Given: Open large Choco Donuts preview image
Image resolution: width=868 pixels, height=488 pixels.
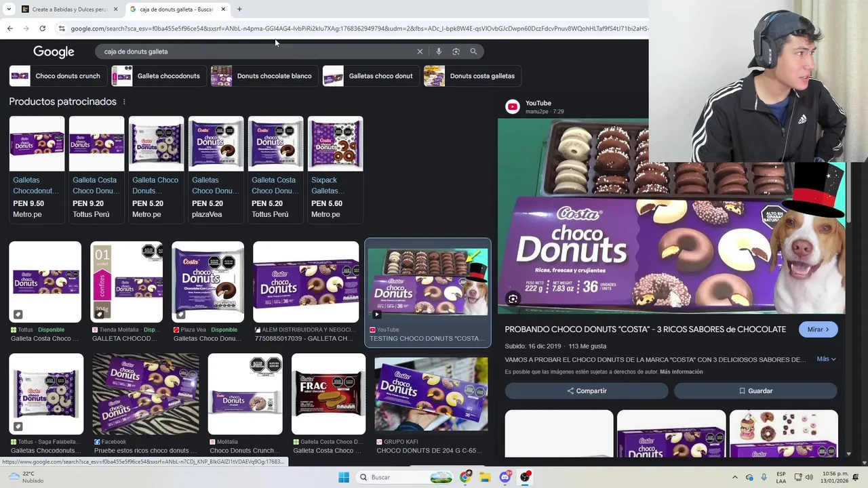Looking at the screenshot, I should click(671, 216).
